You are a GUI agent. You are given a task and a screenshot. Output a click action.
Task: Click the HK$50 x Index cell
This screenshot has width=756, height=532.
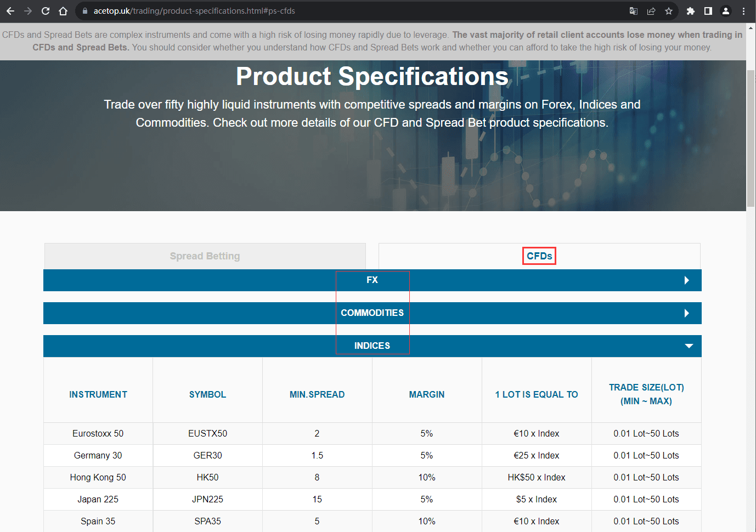click(x=537, y=478)
